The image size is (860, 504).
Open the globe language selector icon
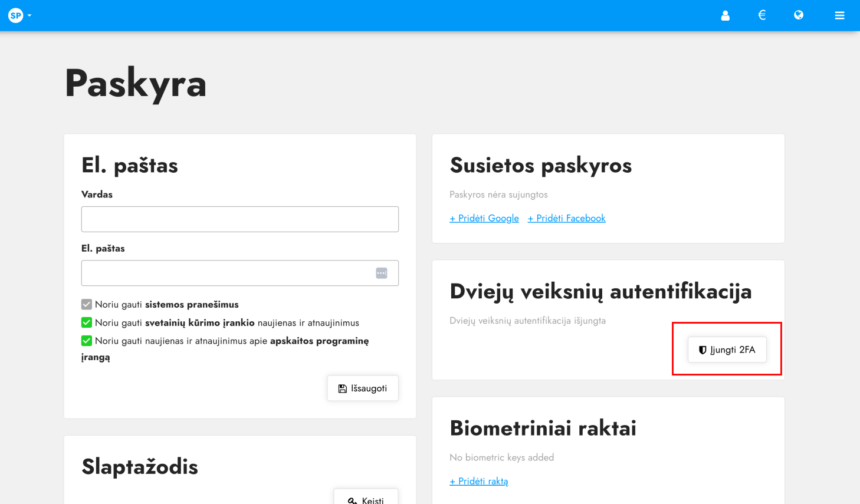pos(799,15)
